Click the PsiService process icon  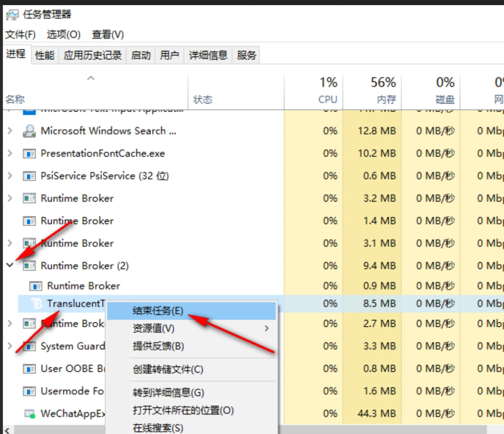tap(29, 176)
